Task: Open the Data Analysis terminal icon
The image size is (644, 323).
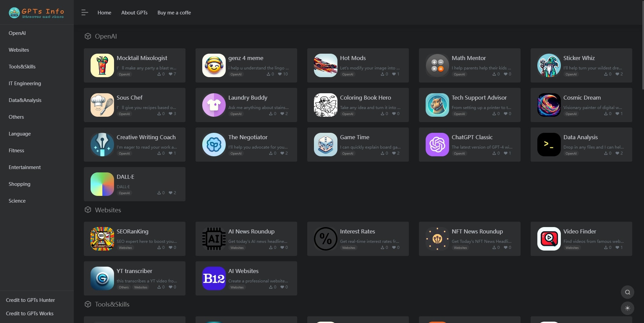Action: (549, 145)
